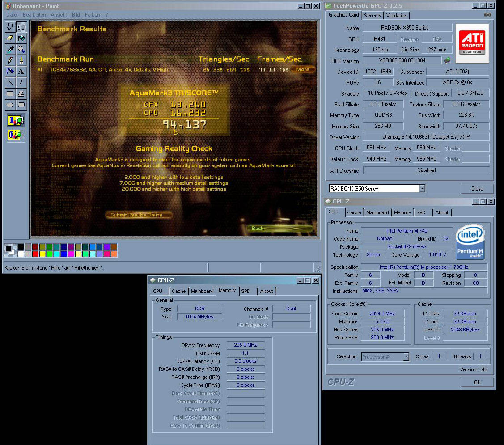
Task: Click the CAS# Latency 2.0 clocks value
Action: click(245, 361)
